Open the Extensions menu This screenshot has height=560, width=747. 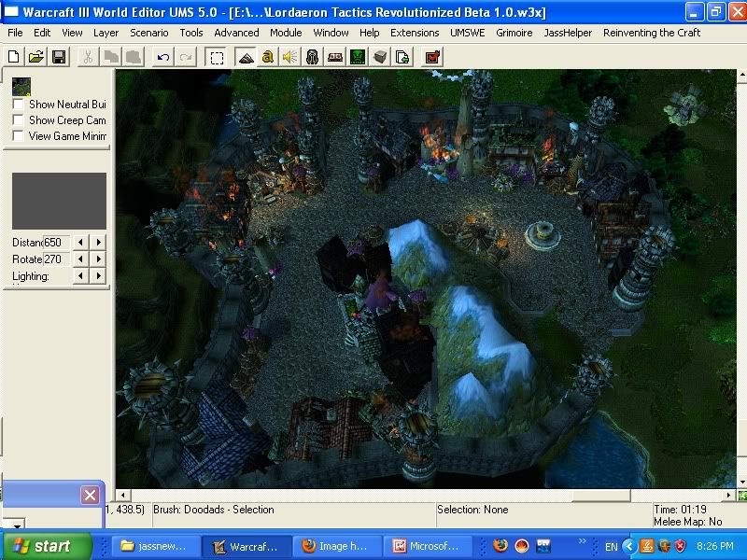click(415, 33)
